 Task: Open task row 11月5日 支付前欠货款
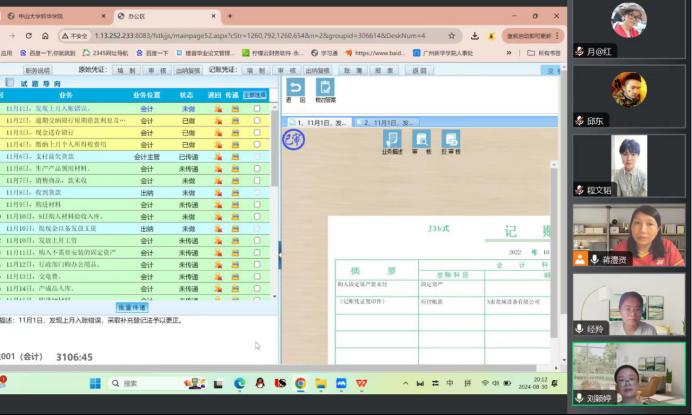coord(60,157)
